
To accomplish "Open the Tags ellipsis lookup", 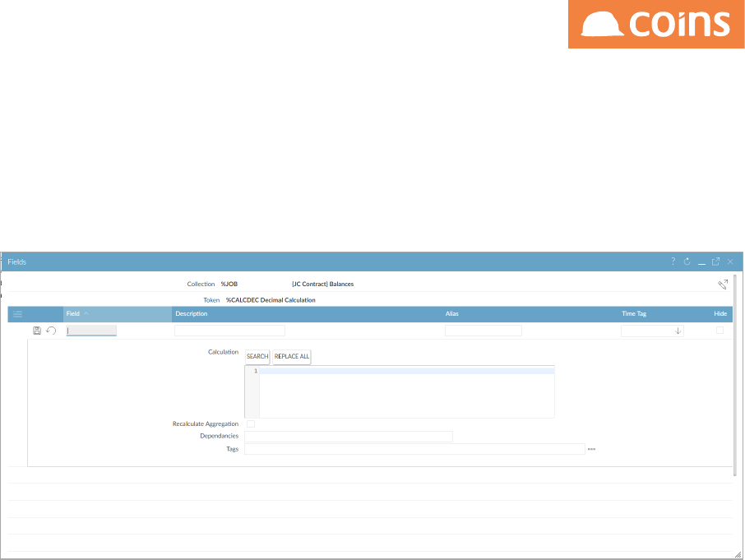I will 591,449.
